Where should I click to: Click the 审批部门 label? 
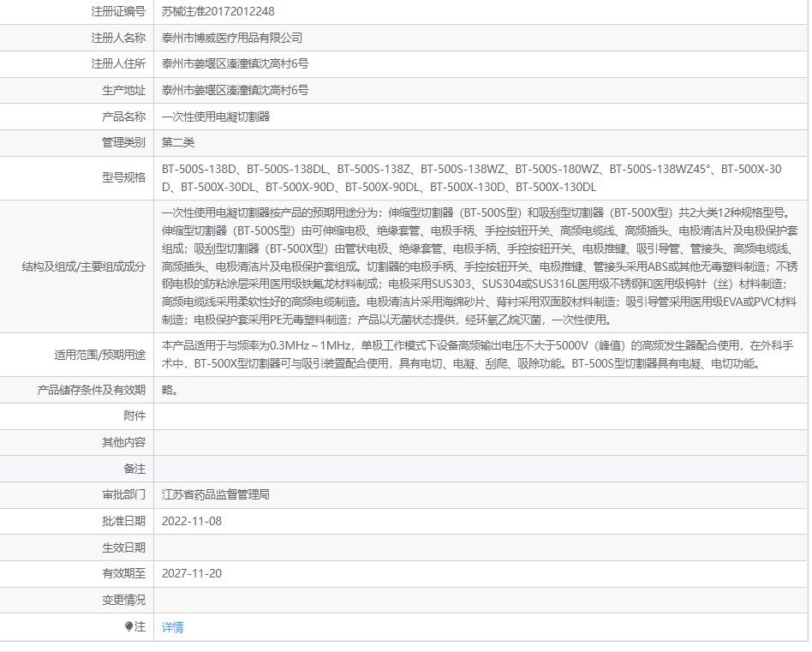coord(123,494)
